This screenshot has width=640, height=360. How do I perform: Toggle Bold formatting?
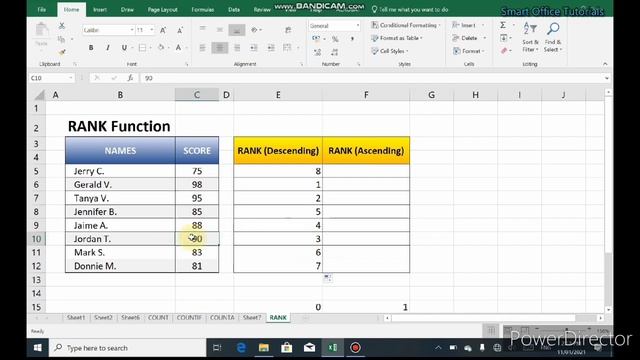[x=91, y=48]
